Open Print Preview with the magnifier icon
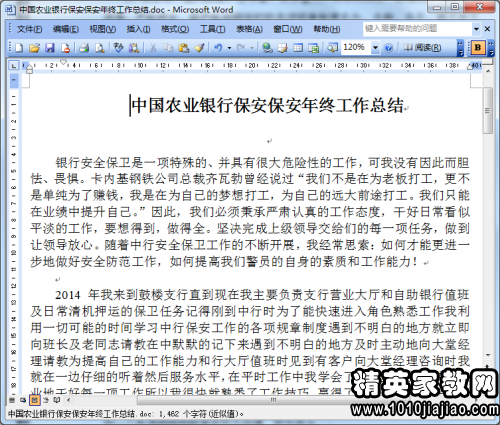Screen dimensions: 500x425 pos(99,48)
